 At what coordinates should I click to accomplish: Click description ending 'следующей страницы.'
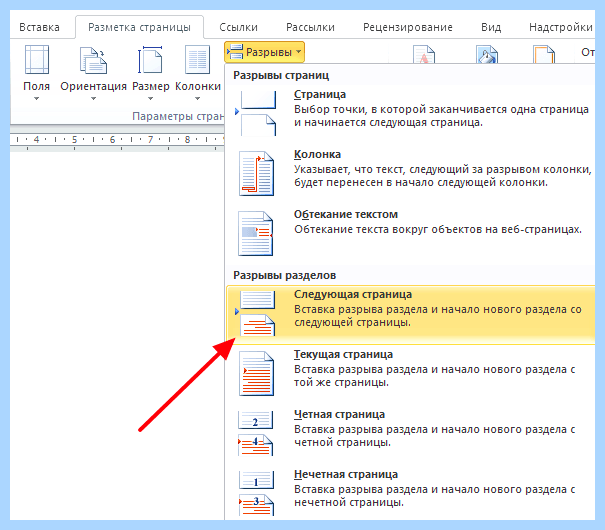pos(438,316)
